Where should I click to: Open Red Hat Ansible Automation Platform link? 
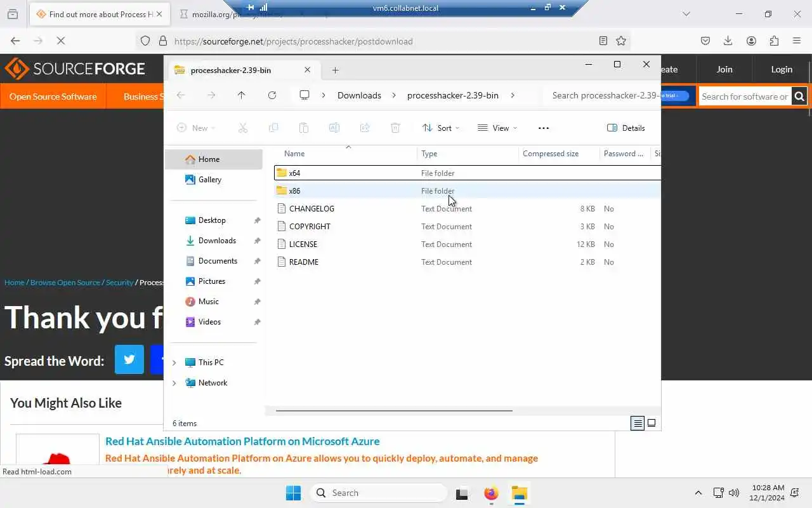click(x=242, y=441)
